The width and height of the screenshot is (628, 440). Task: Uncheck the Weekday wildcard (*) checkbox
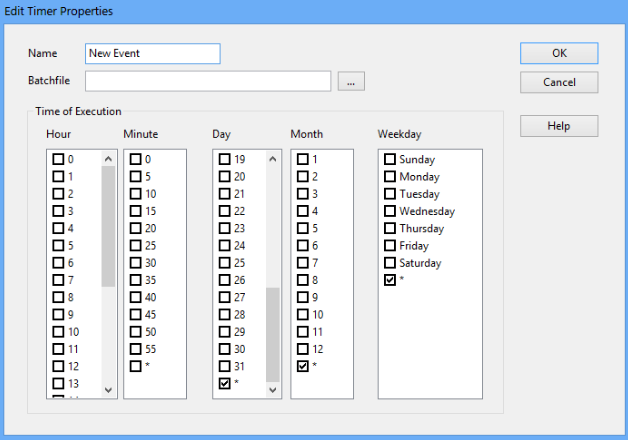pyautogui.click(x=390, y=281)
